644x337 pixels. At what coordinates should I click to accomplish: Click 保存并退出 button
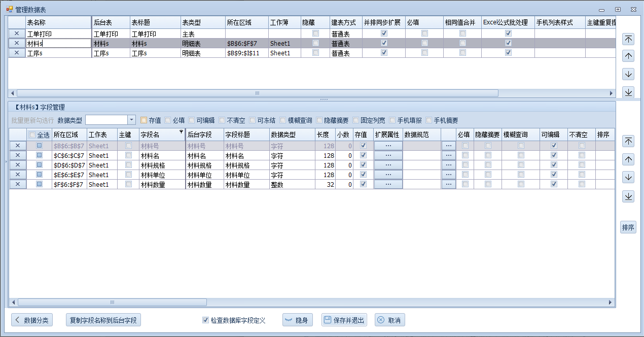pos(344,320)
